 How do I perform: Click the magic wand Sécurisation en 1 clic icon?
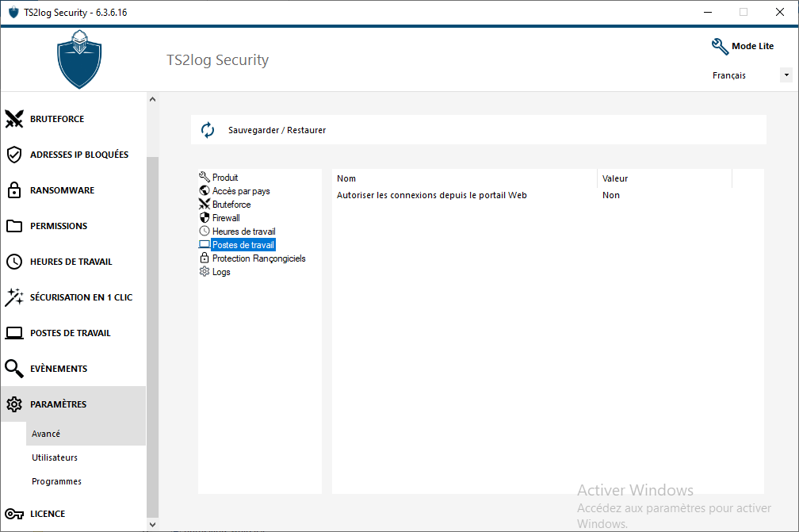(x=14, y=297)
